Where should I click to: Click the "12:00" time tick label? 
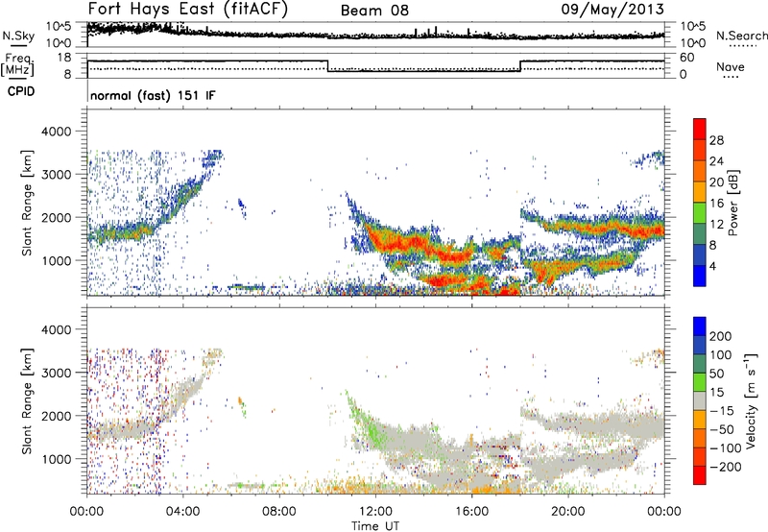(375, 512)
